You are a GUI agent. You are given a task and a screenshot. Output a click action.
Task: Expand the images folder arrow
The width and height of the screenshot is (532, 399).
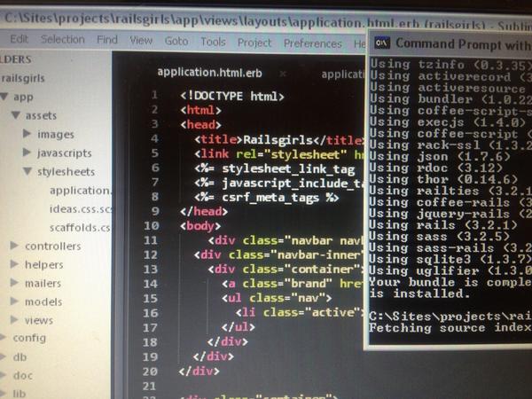[27, 133]
